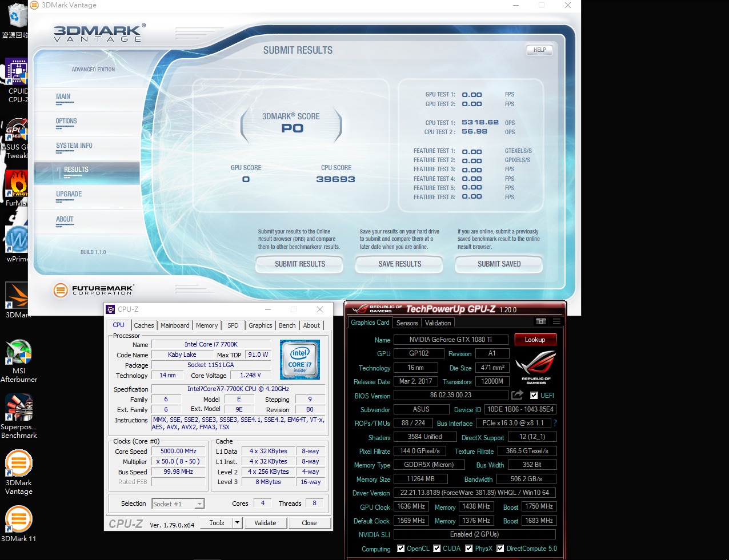Click the SAVE RESULTS button

click(400, 264)
